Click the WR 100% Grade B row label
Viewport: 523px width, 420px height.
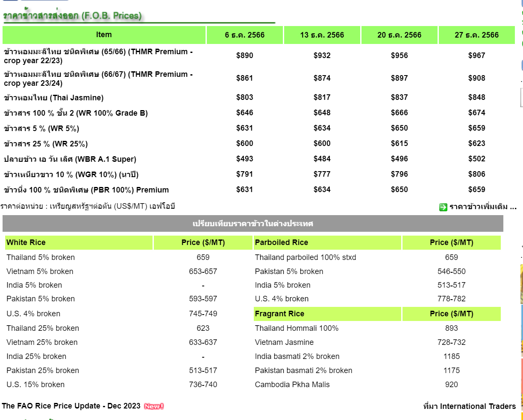(x=76, y=113)
